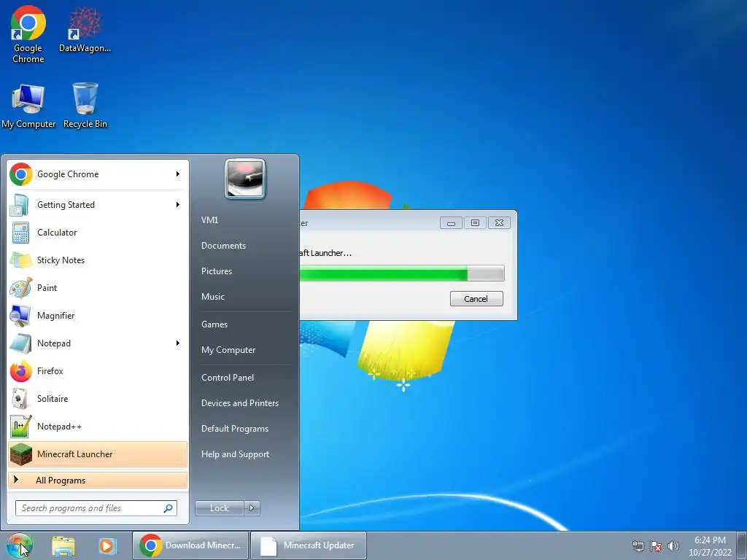This screenshot has width=747, height=560.
Task: Close the Minecraft Updater dialog
Action: tap(499, 223)
